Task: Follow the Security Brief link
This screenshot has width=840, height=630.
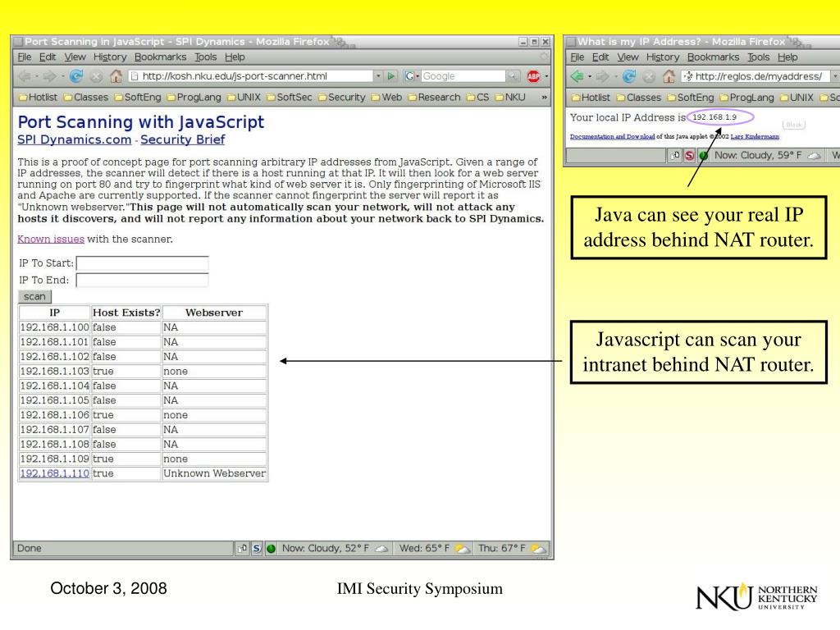Action: (183, 139)
